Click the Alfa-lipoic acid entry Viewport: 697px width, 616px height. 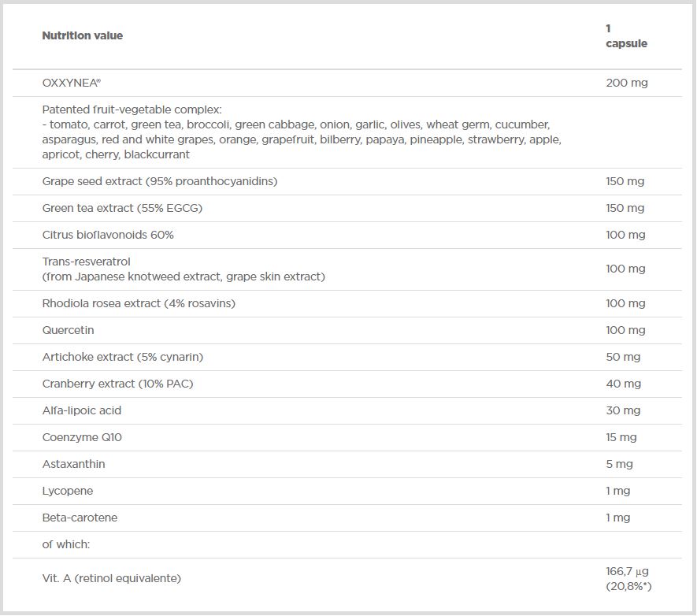coord(82,410)
